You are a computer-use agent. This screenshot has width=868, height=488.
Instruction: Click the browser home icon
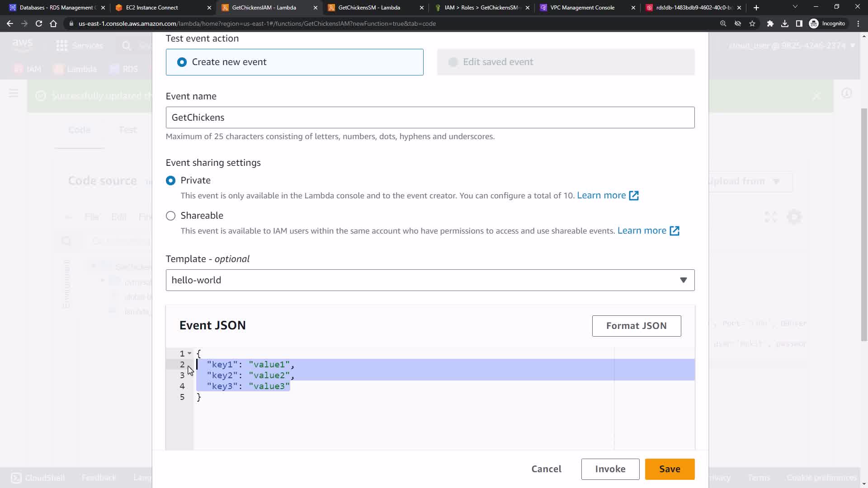pos(53,23)
